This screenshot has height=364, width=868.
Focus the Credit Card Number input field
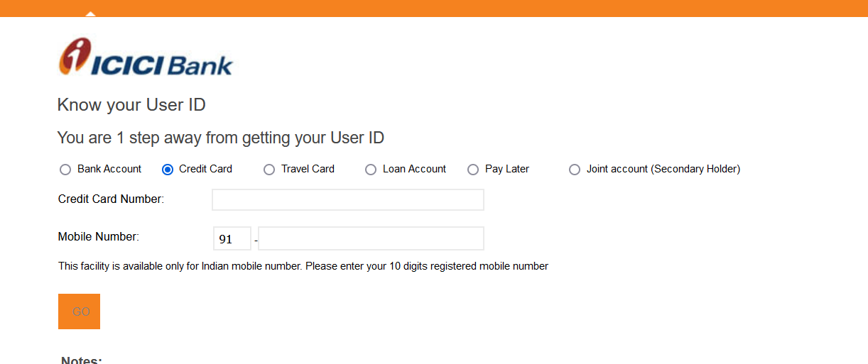pyautogui.click(x=348, y=199)
